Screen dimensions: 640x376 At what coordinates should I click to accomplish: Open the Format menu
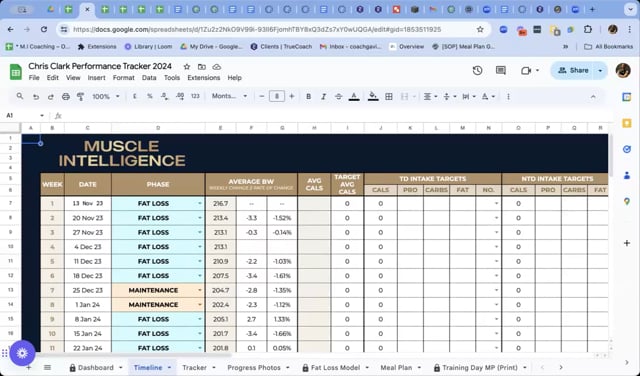click(124, 78)
